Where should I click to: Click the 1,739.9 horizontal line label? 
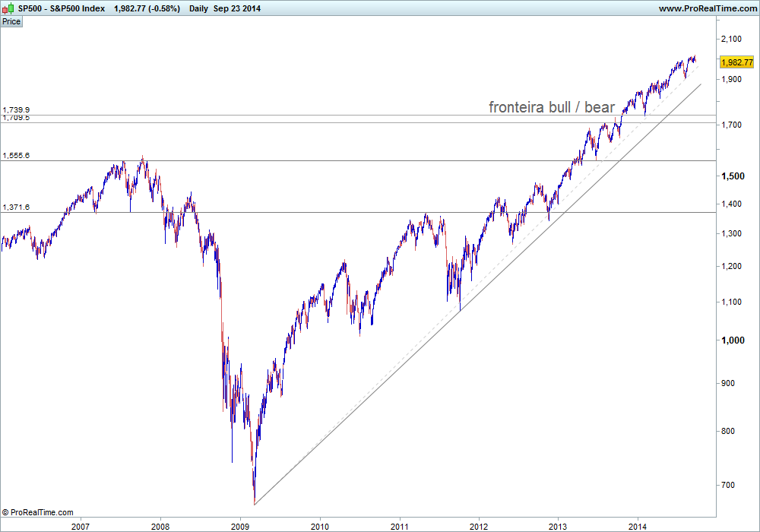16,110
